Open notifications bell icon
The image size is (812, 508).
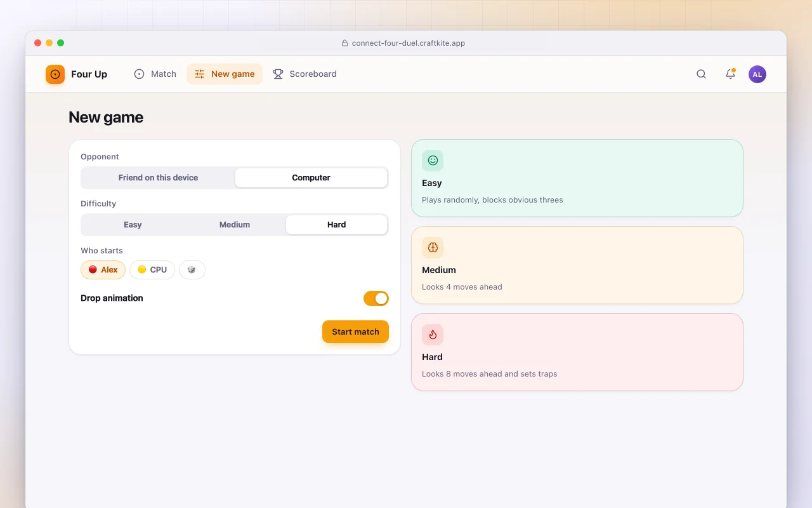730,74
